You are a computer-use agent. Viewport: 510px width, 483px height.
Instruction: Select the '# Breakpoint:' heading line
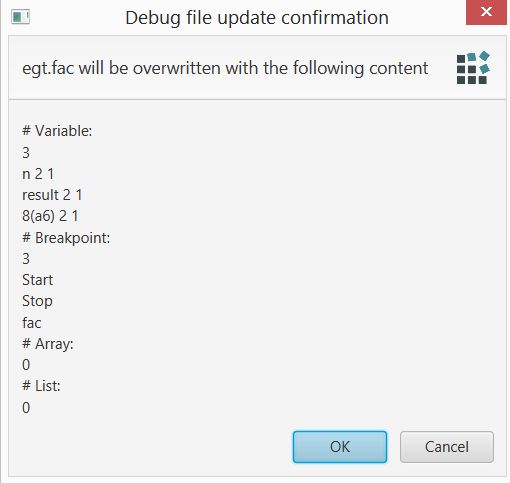click(x=66, y=238)
